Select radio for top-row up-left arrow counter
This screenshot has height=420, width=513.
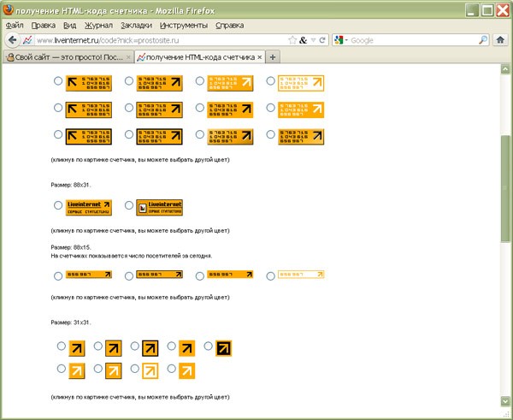[x=58, y=81]
